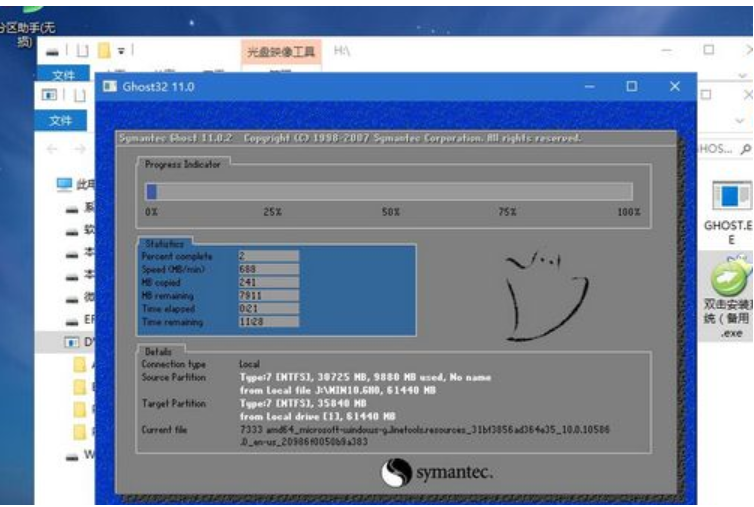Click the search magnifier in the Explorer window

745,149
